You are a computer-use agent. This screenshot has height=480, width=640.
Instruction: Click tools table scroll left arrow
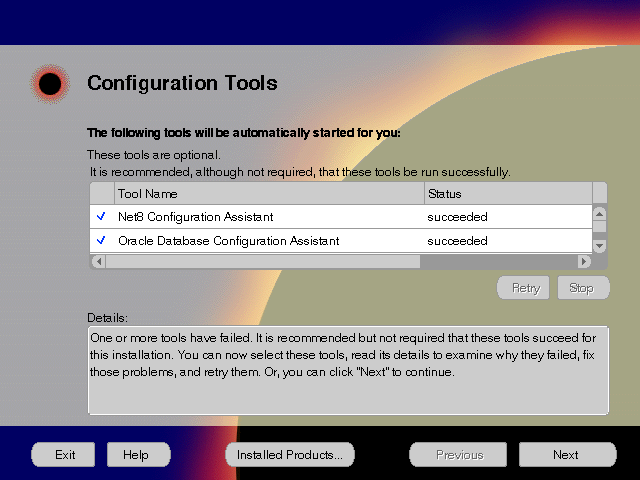(98, 261)
